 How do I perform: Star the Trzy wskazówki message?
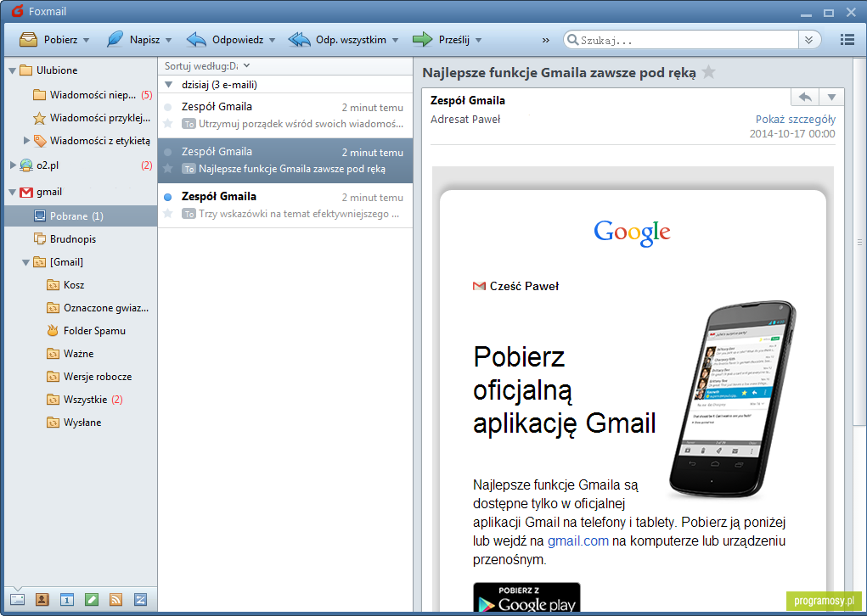click(168, 213)
